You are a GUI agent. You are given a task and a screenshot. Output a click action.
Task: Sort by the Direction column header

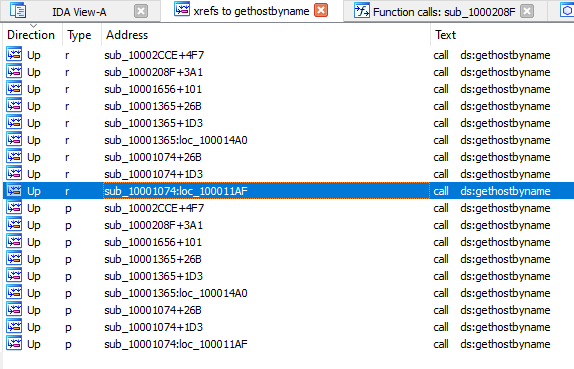point(31,35)
